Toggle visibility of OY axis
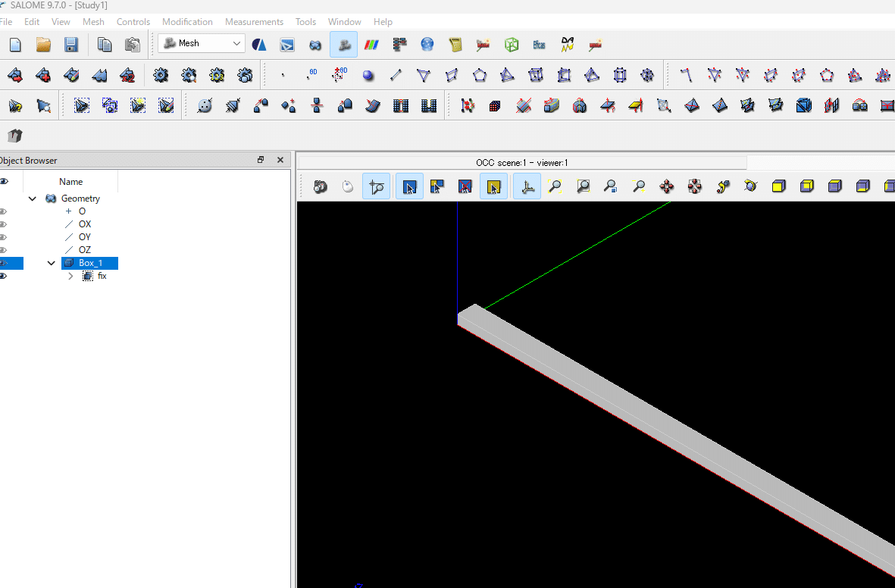The height and width of the screenshot is (588, 895). tap(4, 237)
